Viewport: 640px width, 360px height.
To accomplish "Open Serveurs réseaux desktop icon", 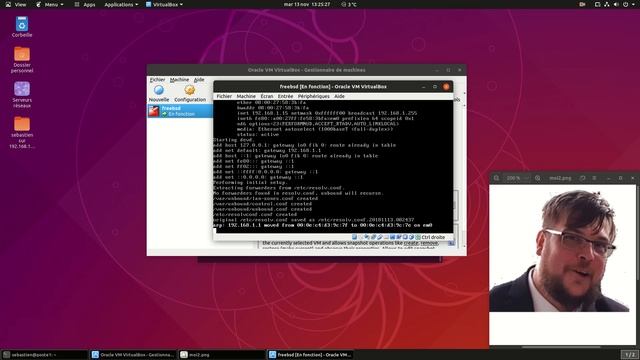I will click(22, 95).
